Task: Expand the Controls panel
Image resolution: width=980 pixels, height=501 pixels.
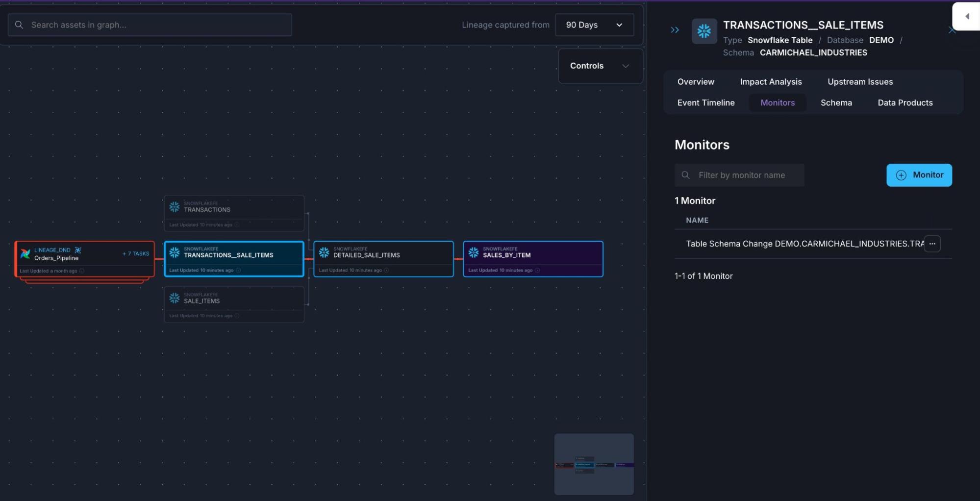Action: pos(600,66)
